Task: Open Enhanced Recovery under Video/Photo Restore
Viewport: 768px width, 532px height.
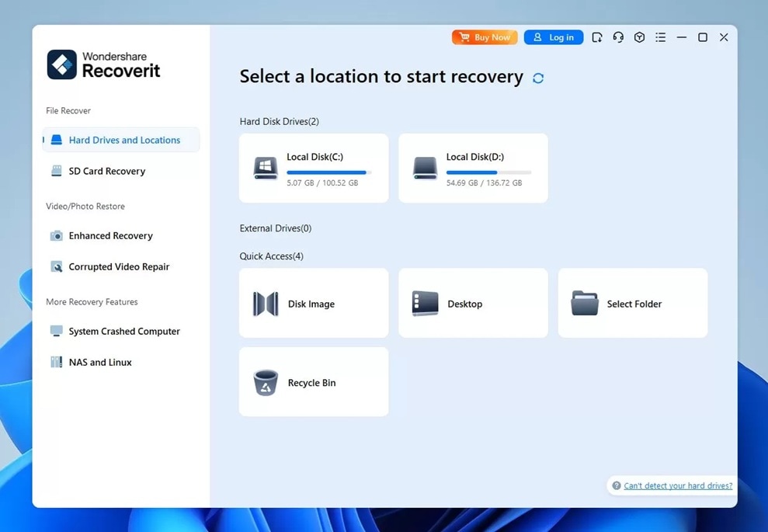Action: point(109,235)
